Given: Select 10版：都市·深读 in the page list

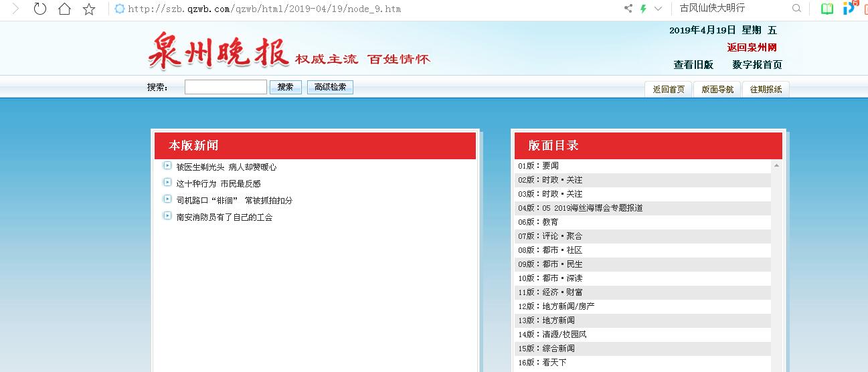Looking at the screenshot, I should click(550, 278).
